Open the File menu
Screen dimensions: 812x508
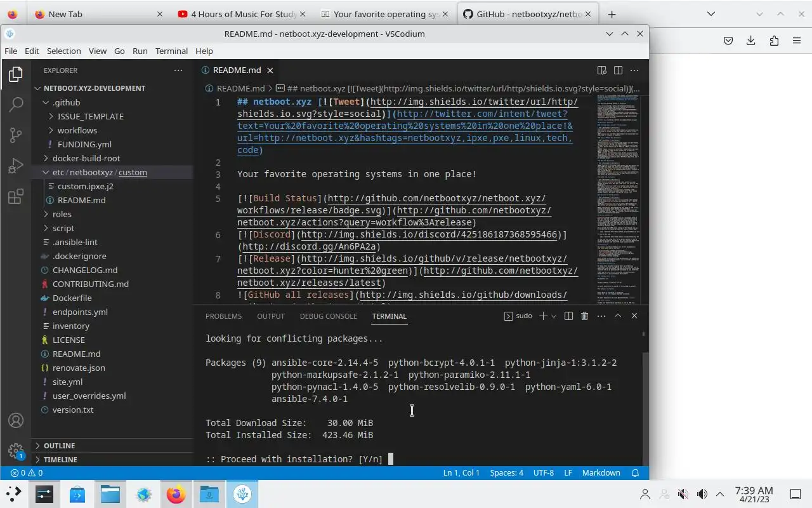11,51
